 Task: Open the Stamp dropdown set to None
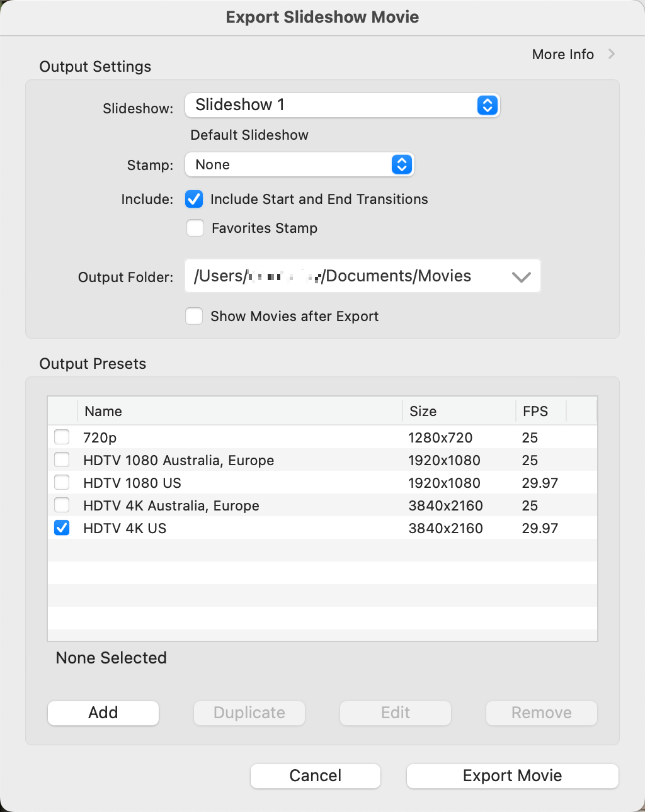[x=401, y=165]
